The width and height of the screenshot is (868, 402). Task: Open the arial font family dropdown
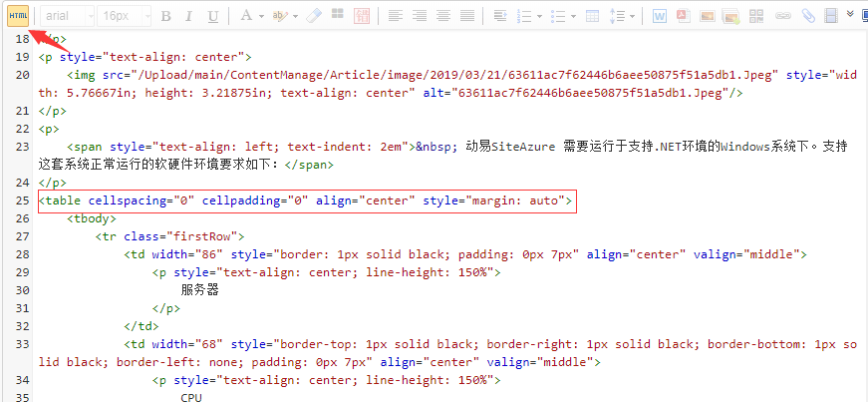[x=68, y=16]
